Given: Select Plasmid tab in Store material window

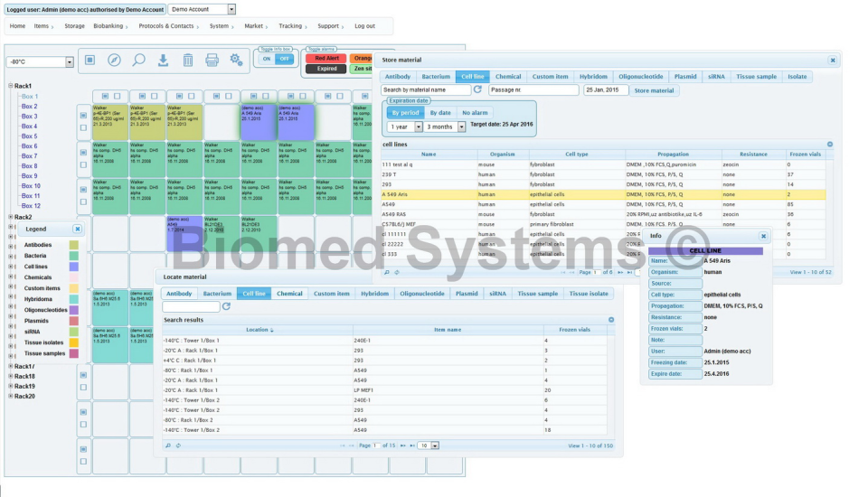Looking at the screenshot, I should click(685, 77).
